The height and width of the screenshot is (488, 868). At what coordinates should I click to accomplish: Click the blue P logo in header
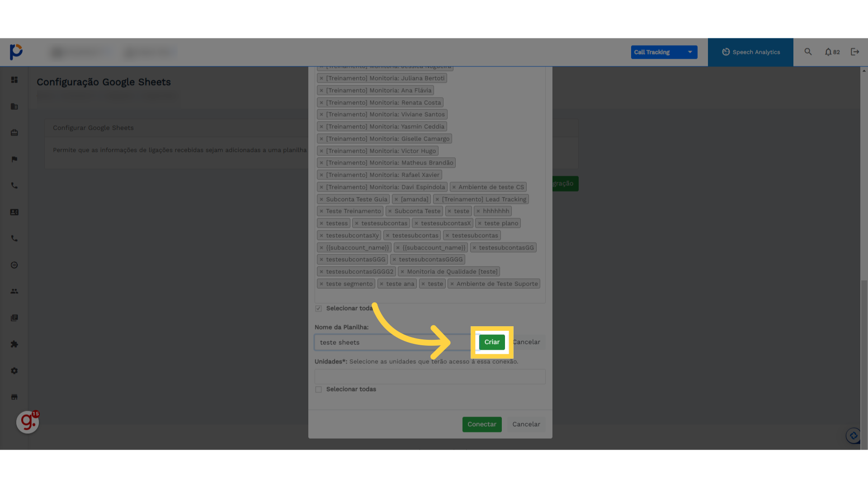(16, 52)
